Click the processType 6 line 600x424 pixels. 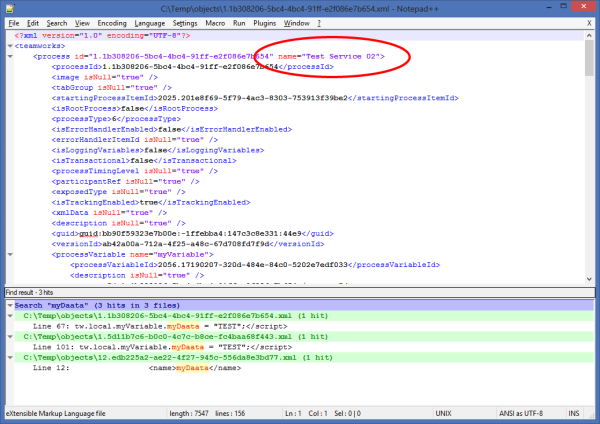coord(116,119)
